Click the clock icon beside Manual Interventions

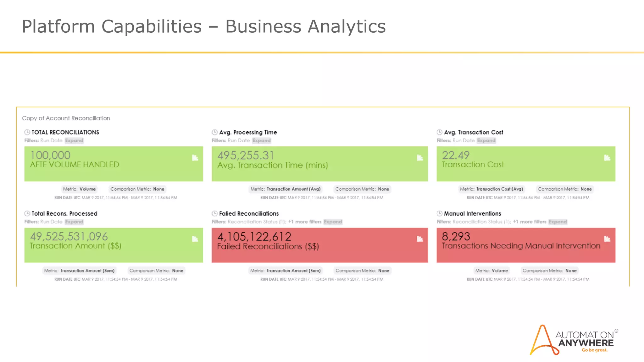coord(440,214)
